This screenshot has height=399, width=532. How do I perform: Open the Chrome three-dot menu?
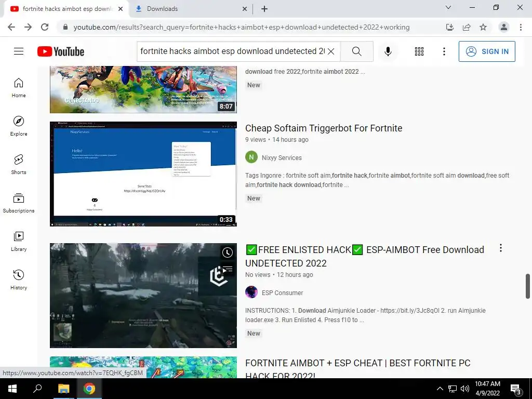tap(521, 27)
